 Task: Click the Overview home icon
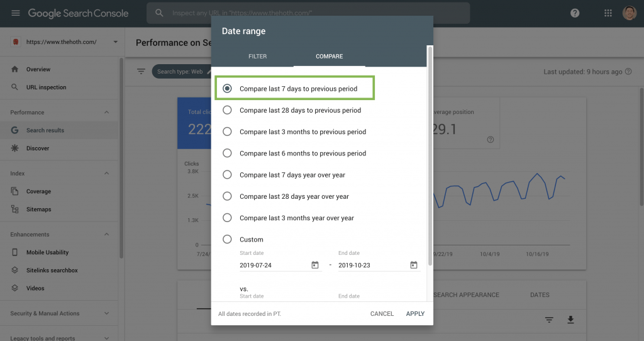(x=15, y=69)
